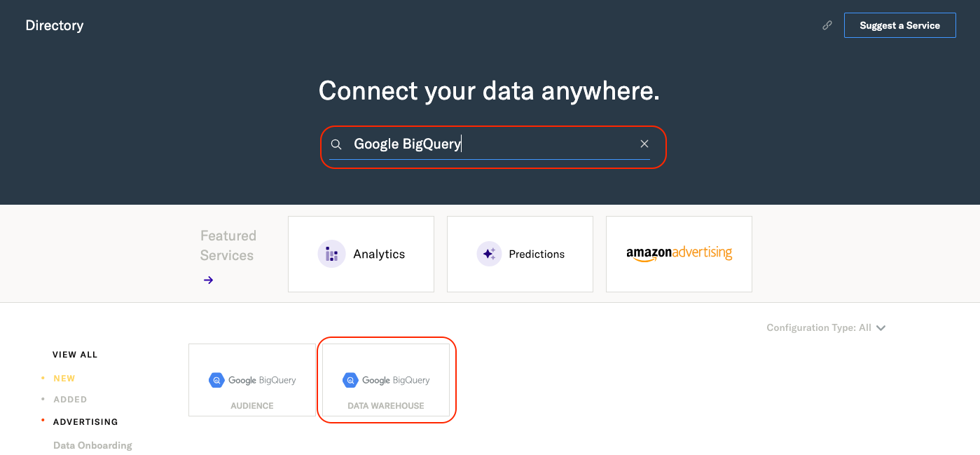The width and height of the screenshot is (980, 455).
Task: Go to the Directory heading link
Action: tap(55, 25)
